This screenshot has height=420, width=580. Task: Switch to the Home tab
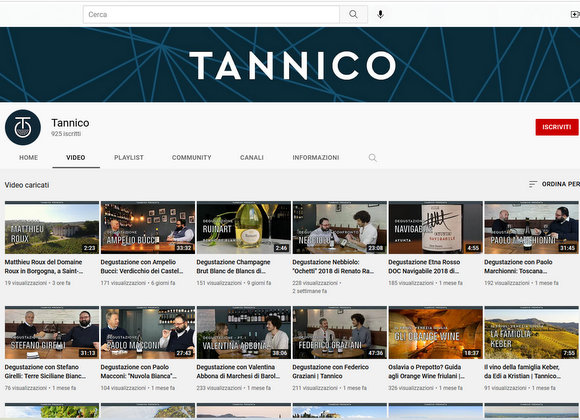[28, 158]
